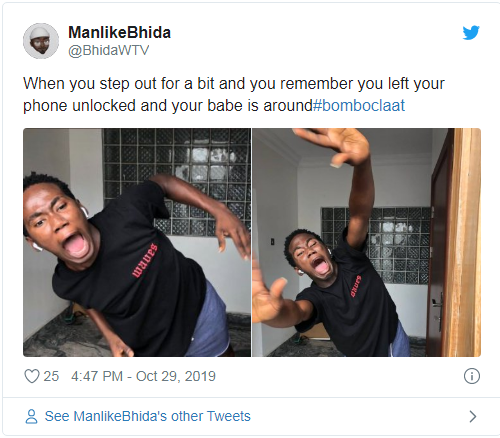Open the 4:47 PM - Oct 29, 2019 timestamp
The image size is (500, 438).
[143, 376]
